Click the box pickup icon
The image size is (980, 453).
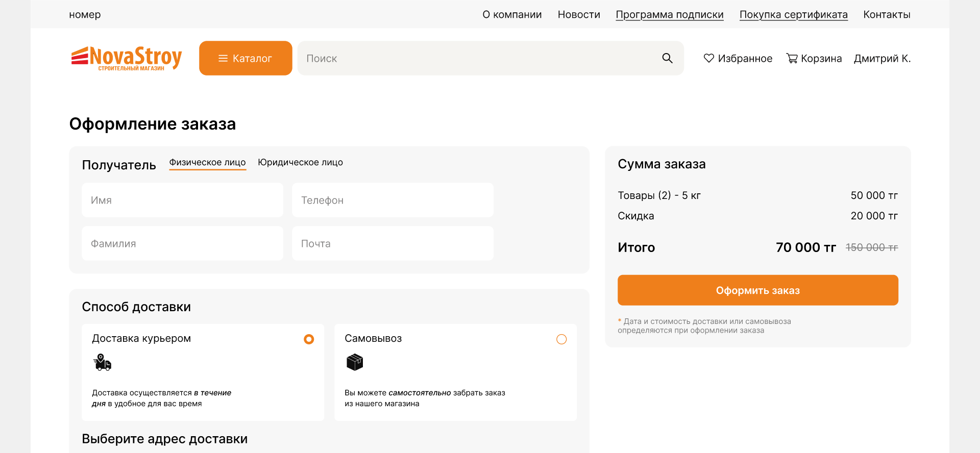click(355, 362)
